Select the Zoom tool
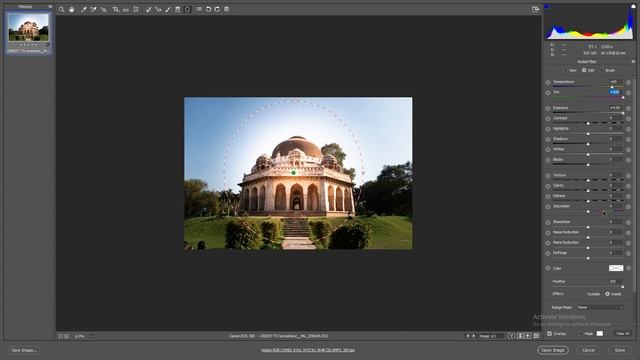The width and height of the screenshot is (640, 360). [x=61, y=9]
